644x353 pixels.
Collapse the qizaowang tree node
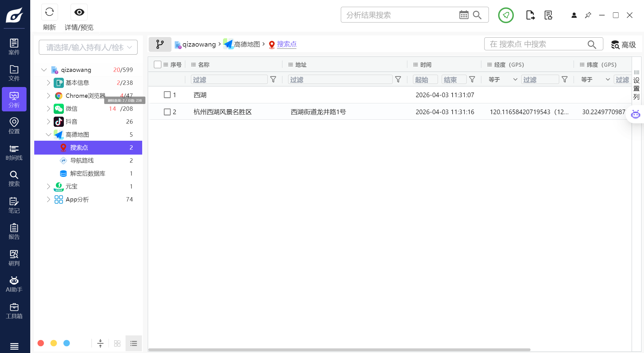(x=44, y=70)
